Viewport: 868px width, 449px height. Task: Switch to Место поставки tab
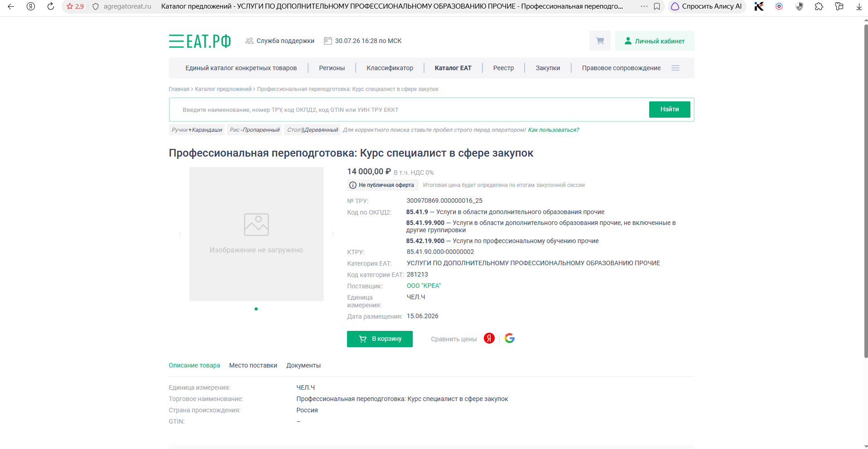point(253,365)
